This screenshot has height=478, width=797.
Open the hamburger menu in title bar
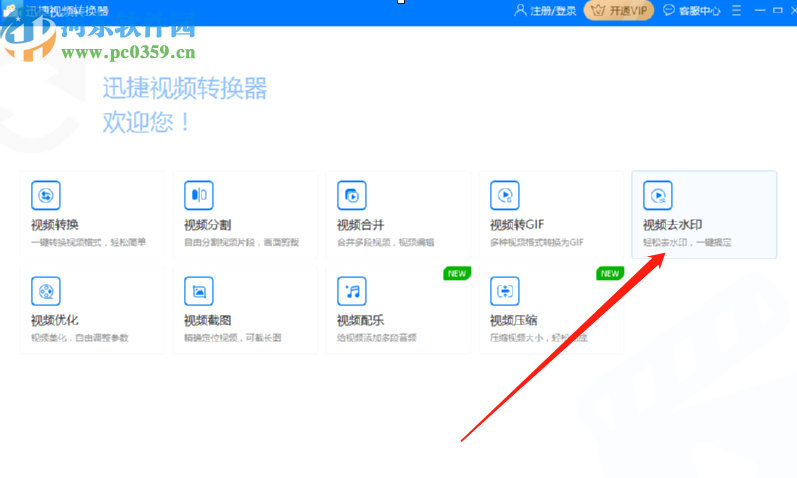736,10
